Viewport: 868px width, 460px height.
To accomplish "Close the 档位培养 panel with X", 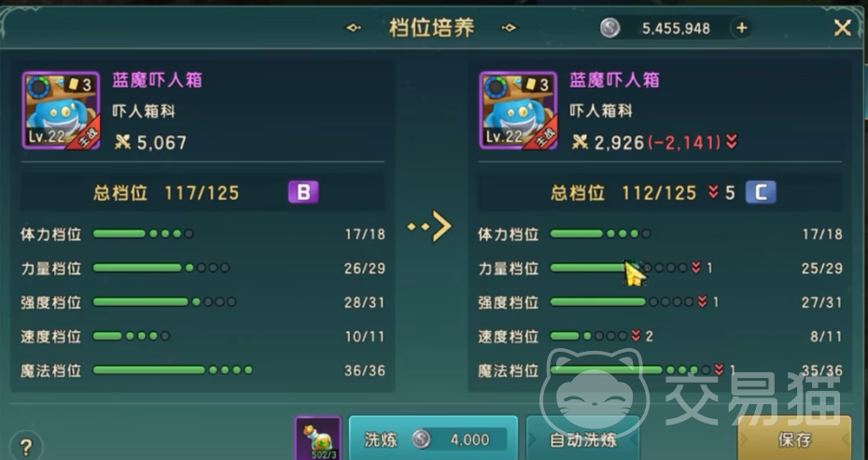I will 842,28.
